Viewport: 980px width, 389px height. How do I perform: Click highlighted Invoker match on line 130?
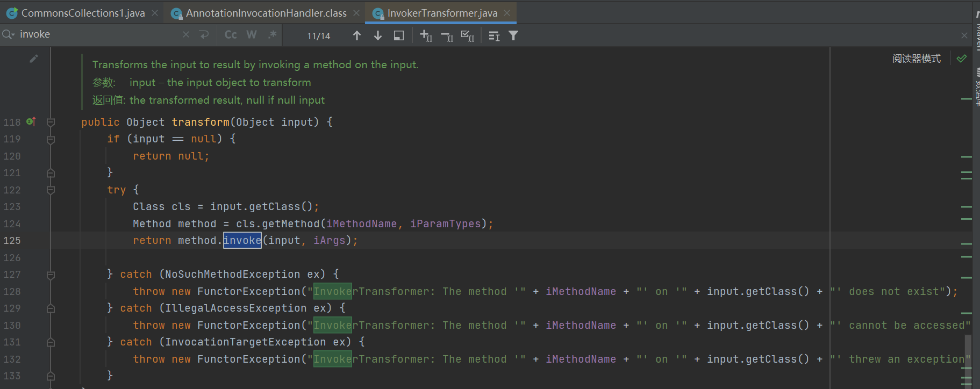[x=333, y=325]
